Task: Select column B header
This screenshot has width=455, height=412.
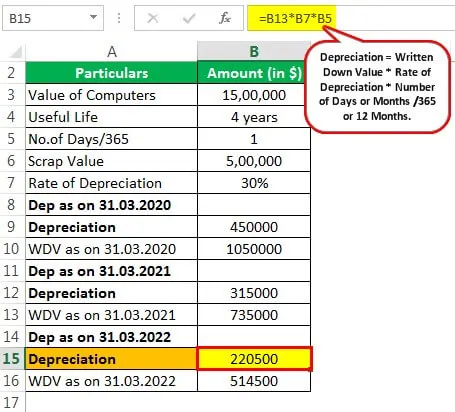Action: coord(254,52)
